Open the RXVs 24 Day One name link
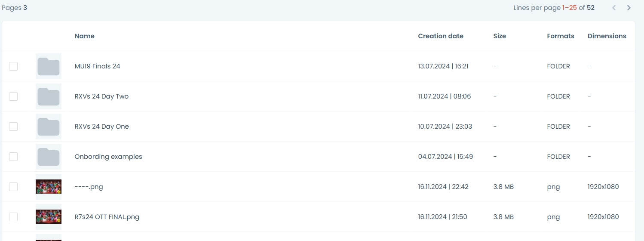The image size is (644, 241). pyautogui.click(x=101, y=127)
